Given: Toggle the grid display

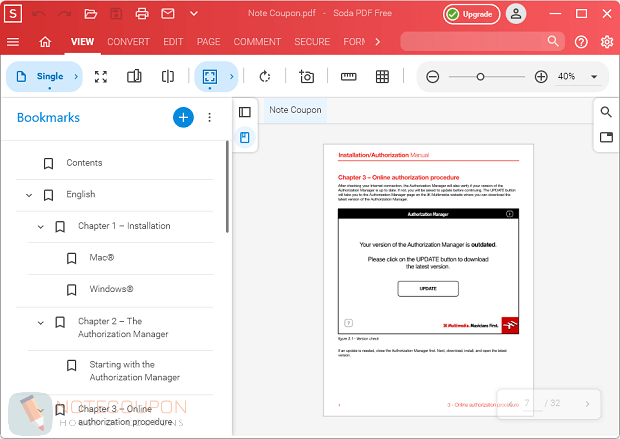Looking at the screenshot, I should coord(382,76).
